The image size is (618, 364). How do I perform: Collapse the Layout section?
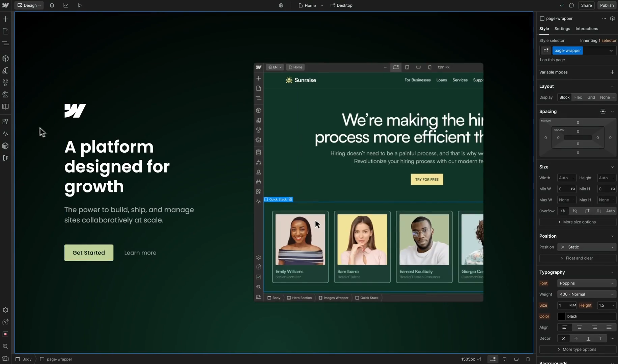tap(612, 86)
